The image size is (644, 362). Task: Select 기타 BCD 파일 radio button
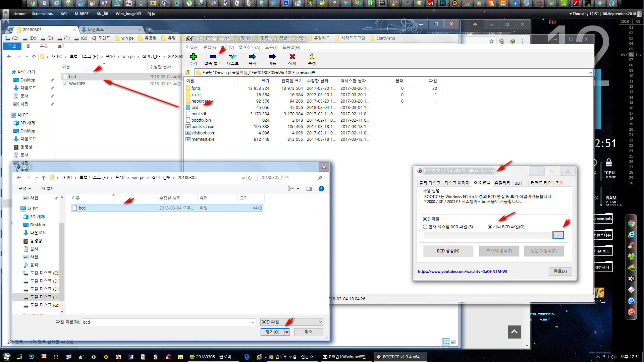pyautogui.click(x=490, y=227)
